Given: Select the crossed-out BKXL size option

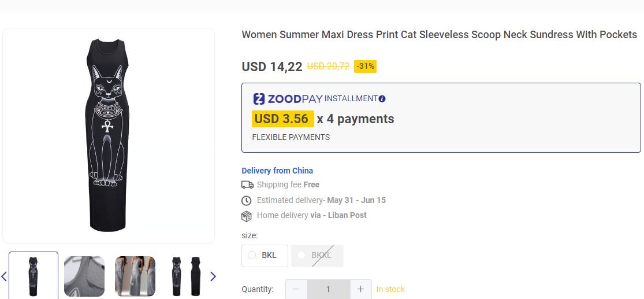Looking at the screenshot, I should [317, 255].
